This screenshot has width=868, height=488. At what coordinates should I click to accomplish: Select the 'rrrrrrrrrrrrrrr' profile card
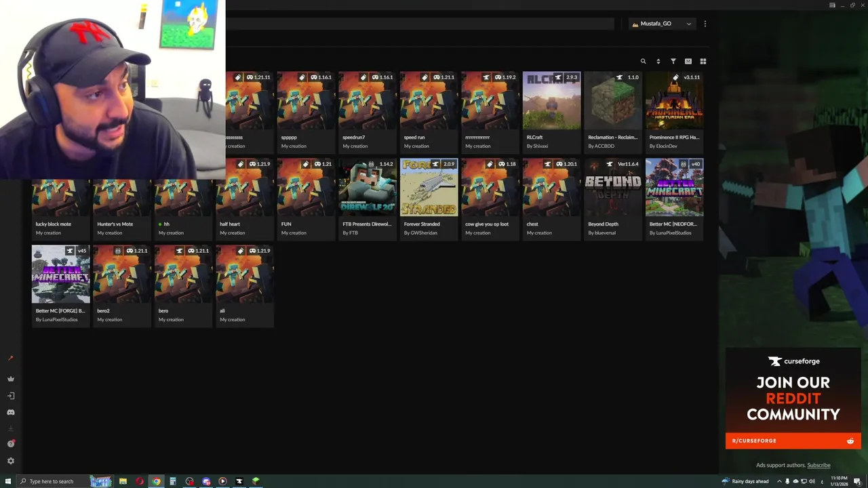pyautogui.click(x=490, y=112)
